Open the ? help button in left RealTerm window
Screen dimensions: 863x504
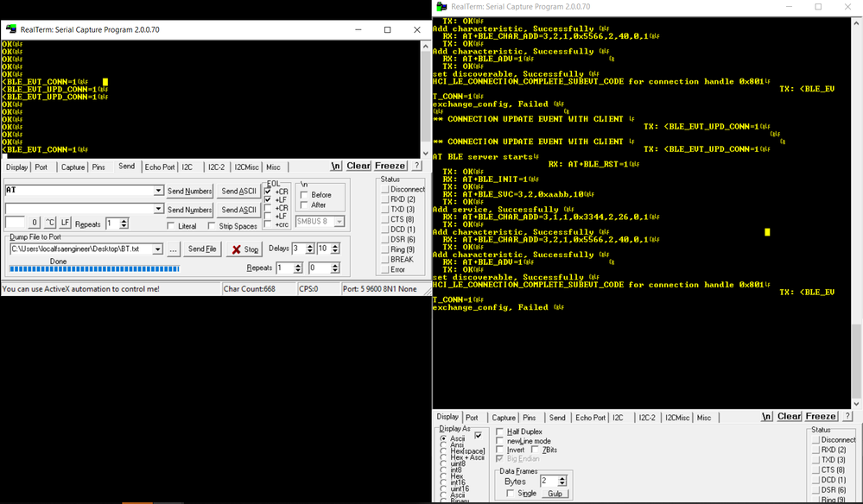pos(416,166)
